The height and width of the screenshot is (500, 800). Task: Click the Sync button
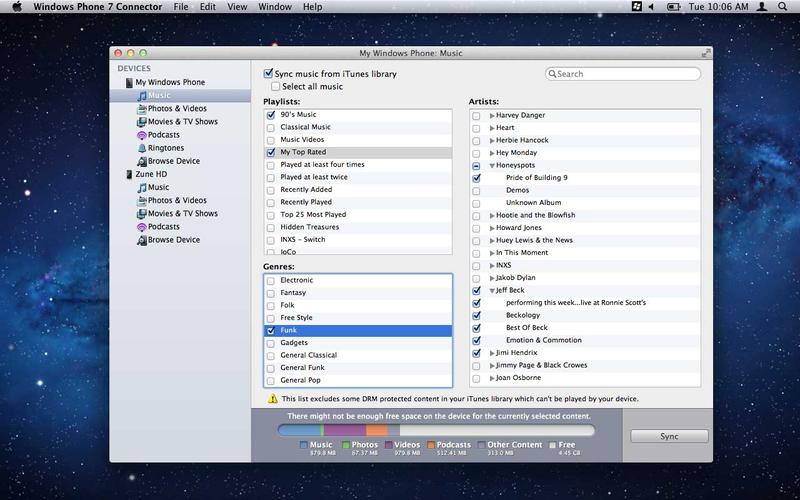pyautogui.click(x=669, y=437)
